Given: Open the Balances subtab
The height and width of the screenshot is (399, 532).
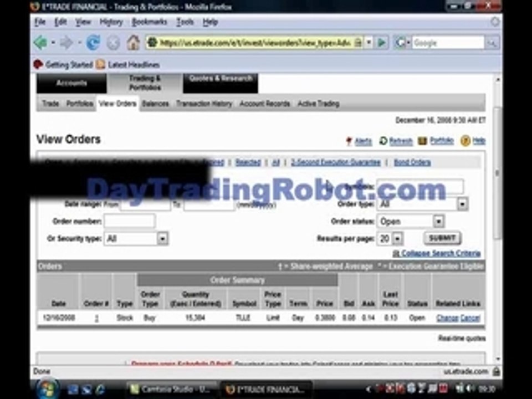Looking at the screenshot, I should coord(155,104).
